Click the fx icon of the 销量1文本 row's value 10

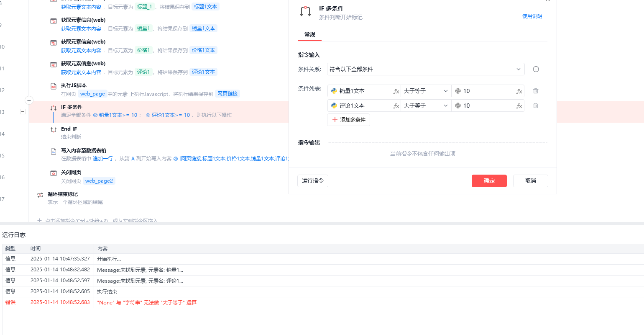519,91
